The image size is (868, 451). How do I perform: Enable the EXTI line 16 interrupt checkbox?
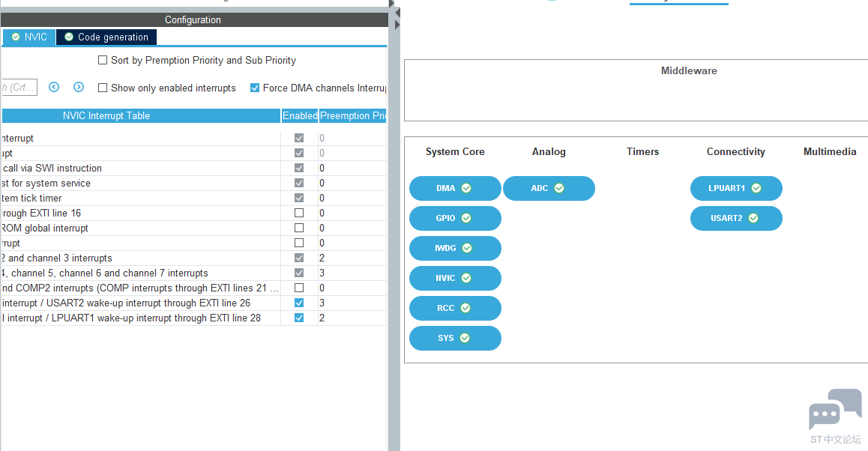click(299, 213)
